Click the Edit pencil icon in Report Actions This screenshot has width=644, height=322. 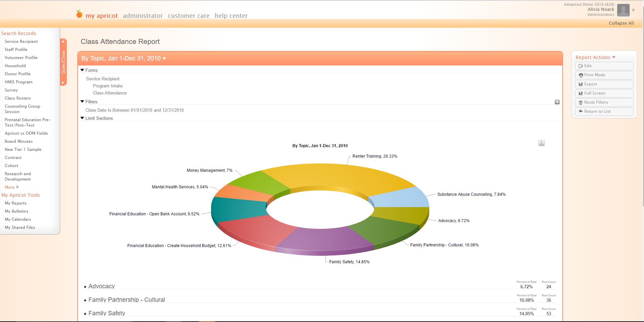581,66
